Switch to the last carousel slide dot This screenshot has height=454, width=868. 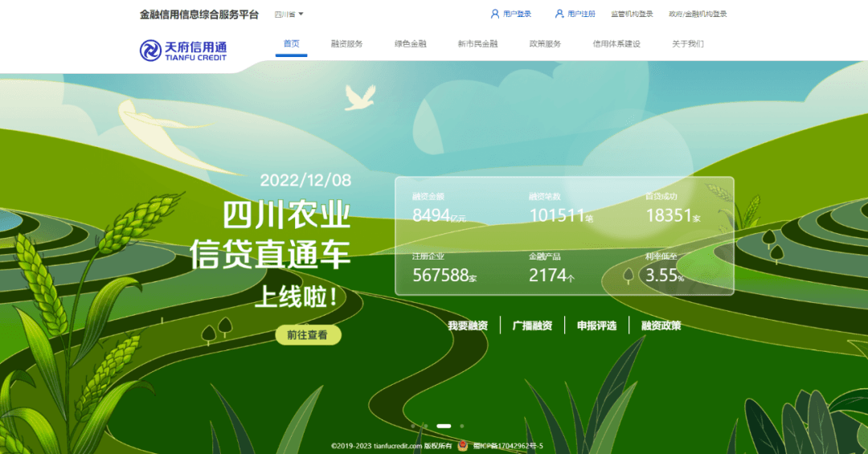tap(461, 426)
